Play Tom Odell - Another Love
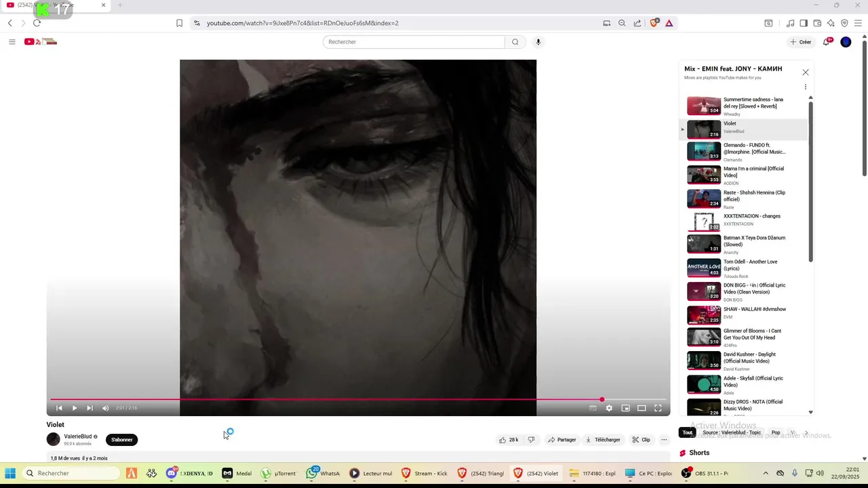The image size is (868, 488). (x=744, y=268)
